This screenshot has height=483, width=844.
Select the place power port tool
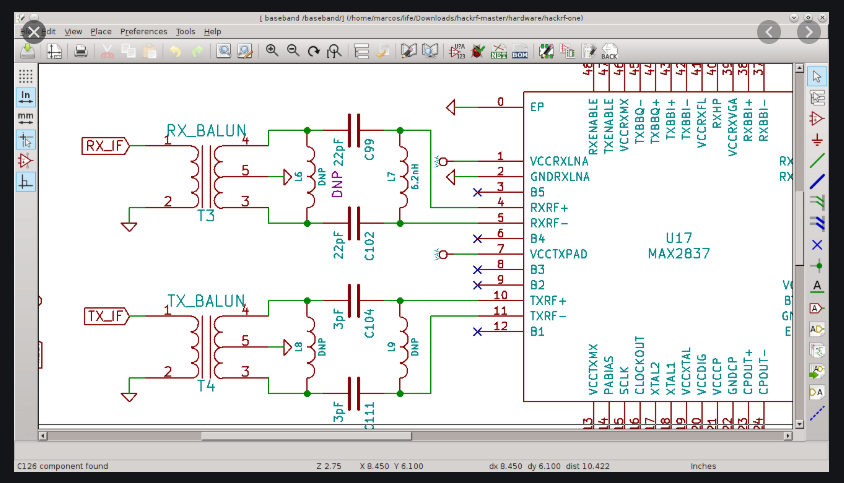point(817,139)
